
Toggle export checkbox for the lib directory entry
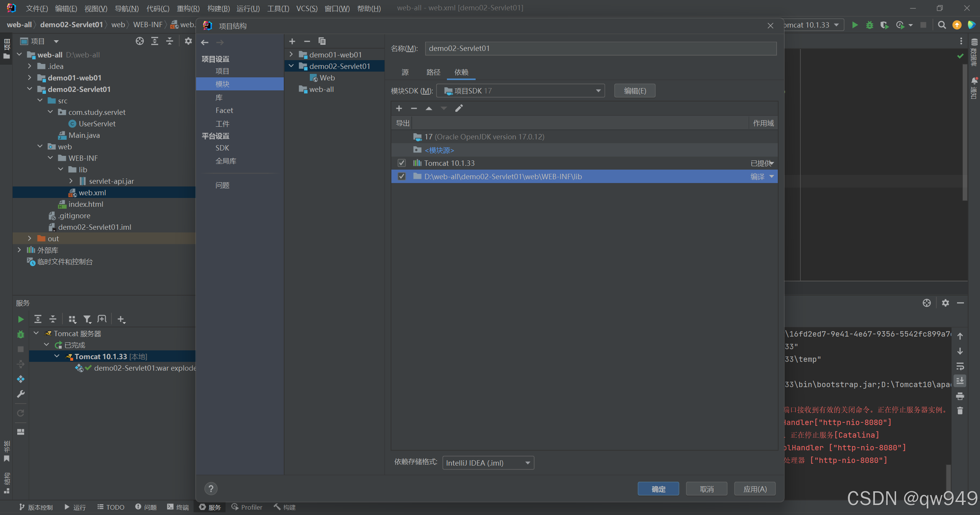coord(401,176)
